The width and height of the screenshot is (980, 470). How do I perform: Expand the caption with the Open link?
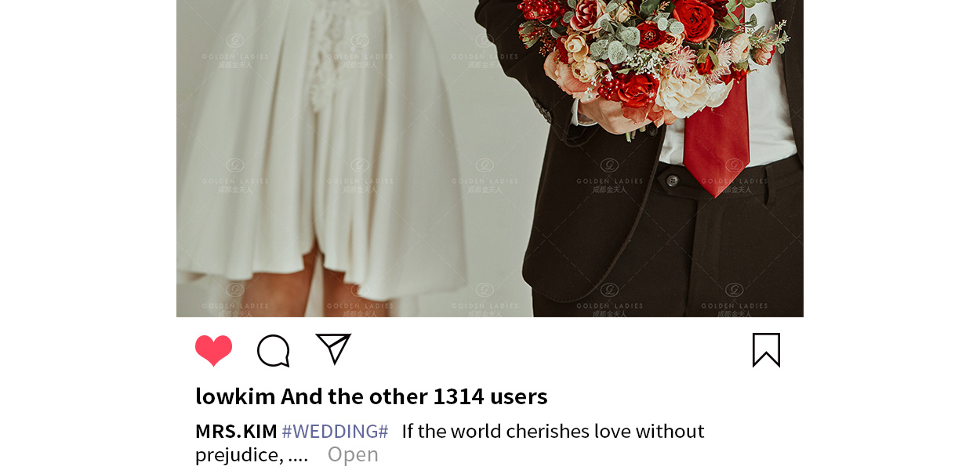(353, 454)
